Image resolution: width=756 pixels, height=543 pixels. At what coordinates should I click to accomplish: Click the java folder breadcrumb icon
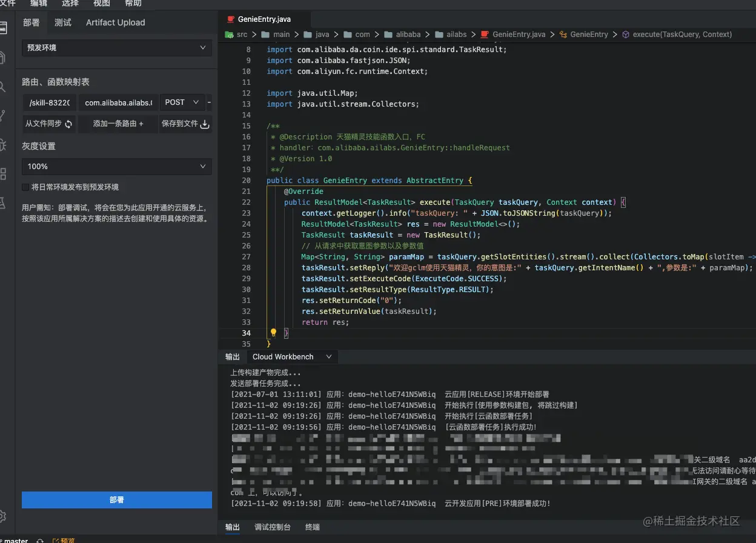click(308, 35)
